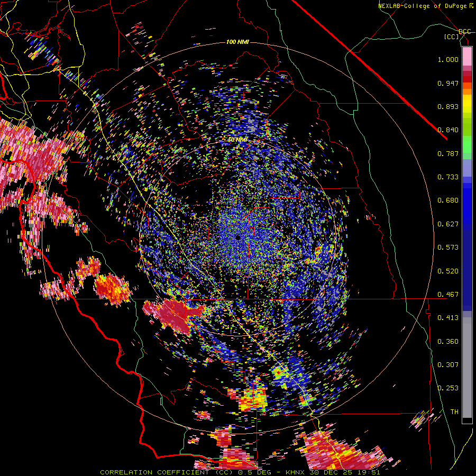Select the 0.840 legend value
Viewport: 476px width, 476px height.
(448, 130)
